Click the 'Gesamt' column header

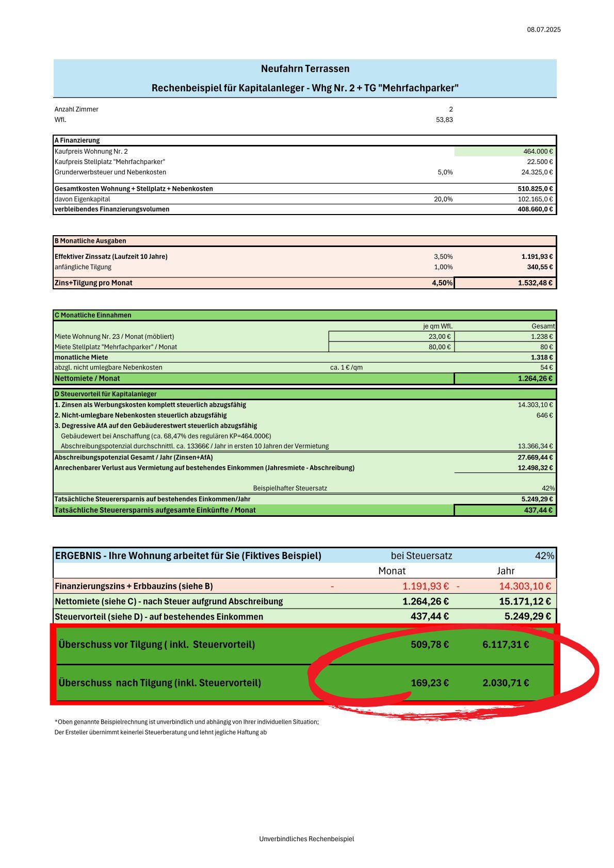[543, 326]
